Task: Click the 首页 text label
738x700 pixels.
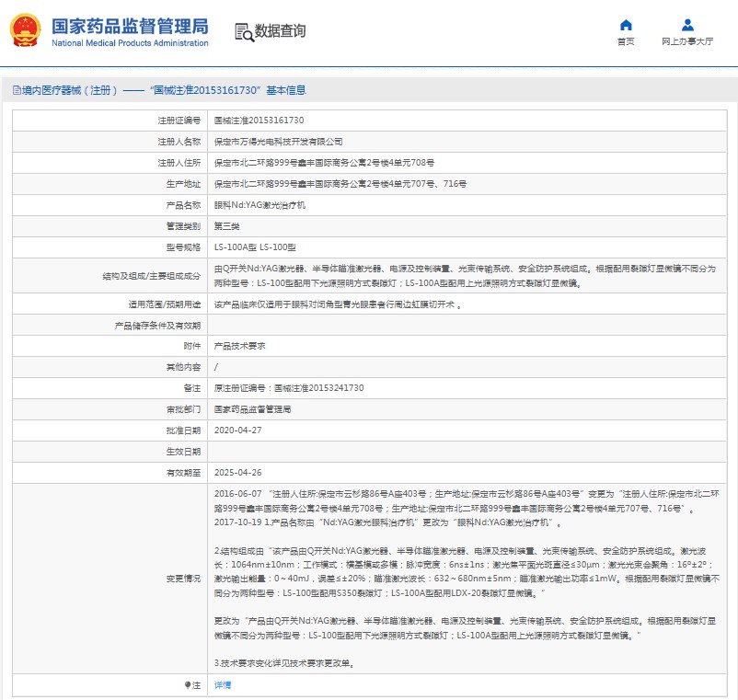Action: pos(626,41)
